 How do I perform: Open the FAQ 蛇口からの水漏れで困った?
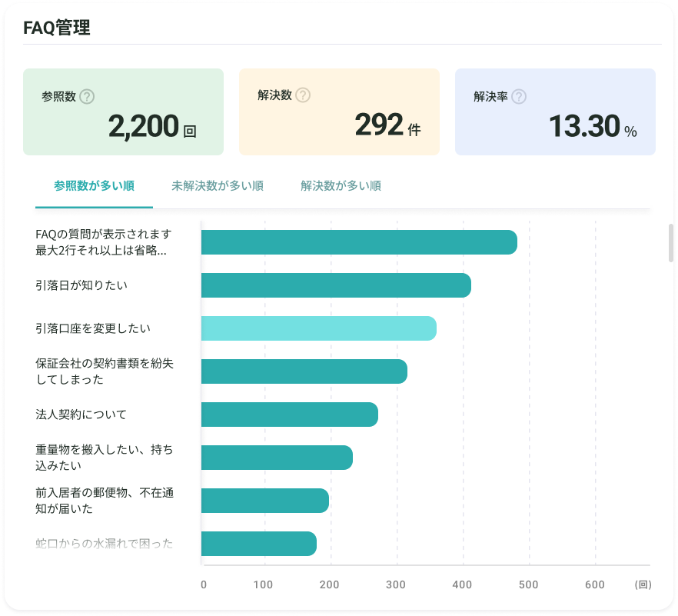click(x=103, y=544)
